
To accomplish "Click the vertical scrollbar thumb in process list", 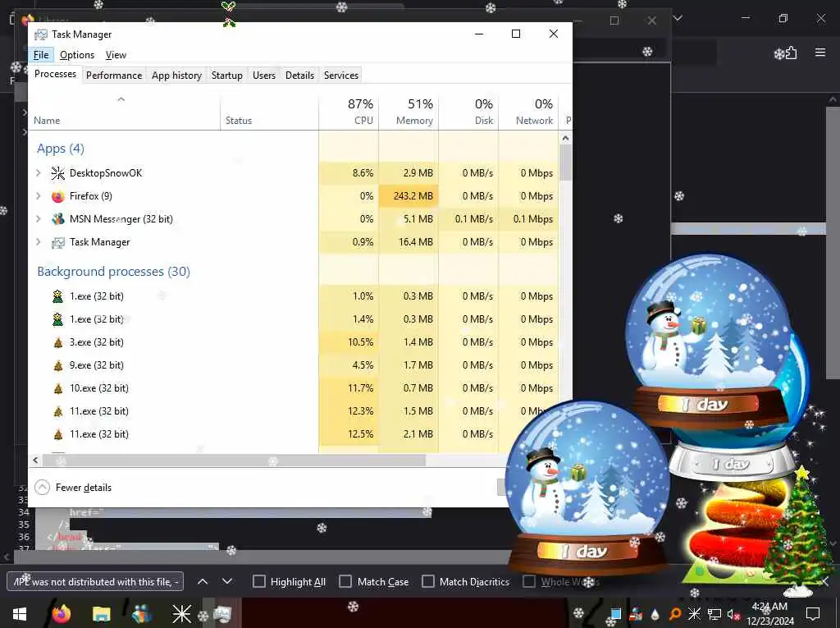I will [566, 163].
